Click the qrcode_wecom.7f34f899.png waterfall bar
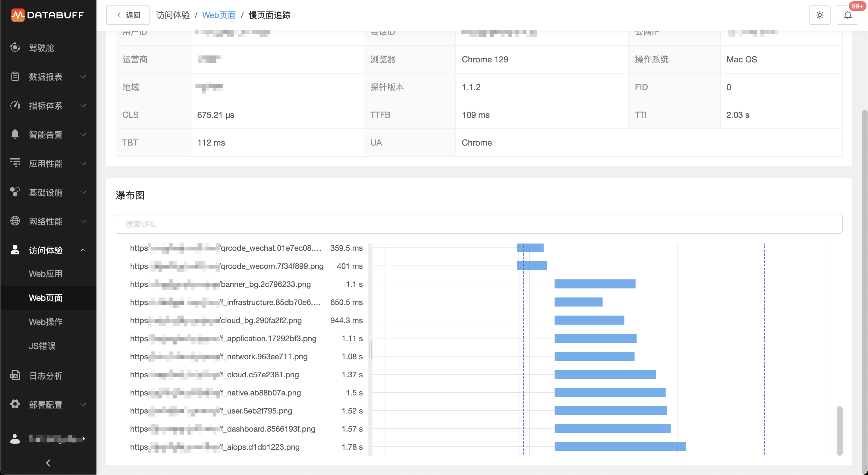 [532, 266]
